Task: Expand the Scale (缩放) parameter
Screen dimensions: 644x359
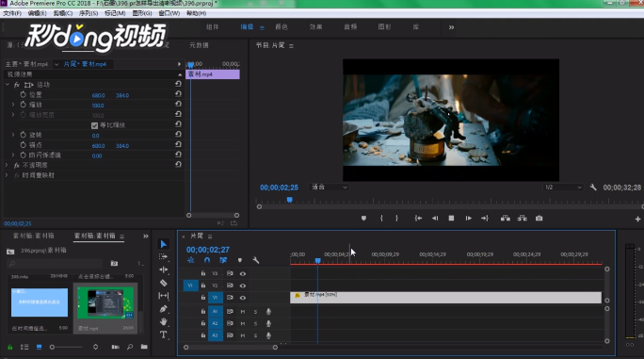Action: coord(13,105)
